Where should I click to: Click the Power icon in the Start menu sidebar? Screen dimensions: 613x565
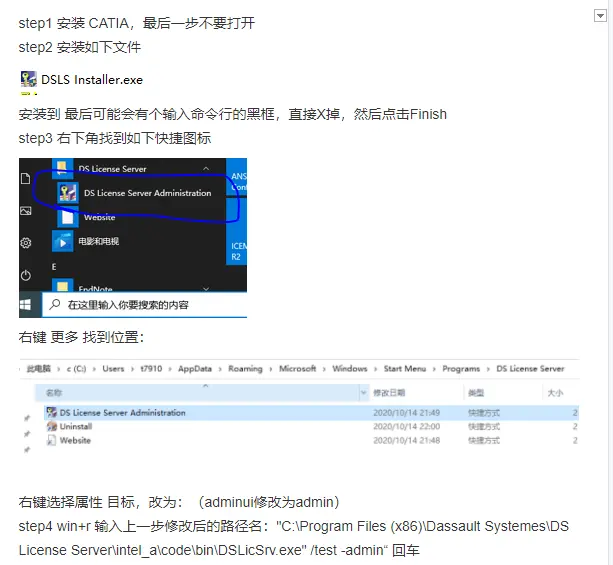click(x=25, y=275)
